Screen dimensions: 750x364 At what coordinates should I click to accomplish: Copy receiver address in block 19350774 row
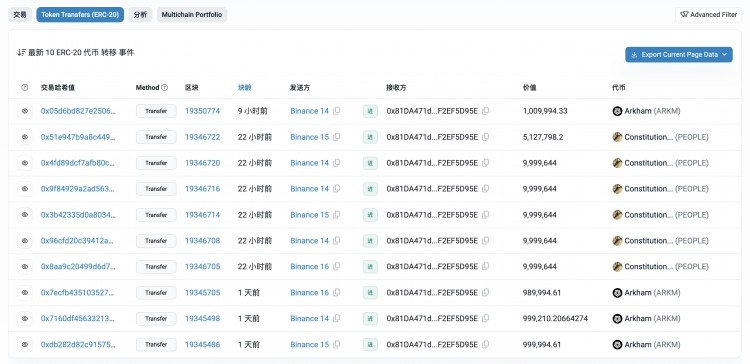[485, 111]
